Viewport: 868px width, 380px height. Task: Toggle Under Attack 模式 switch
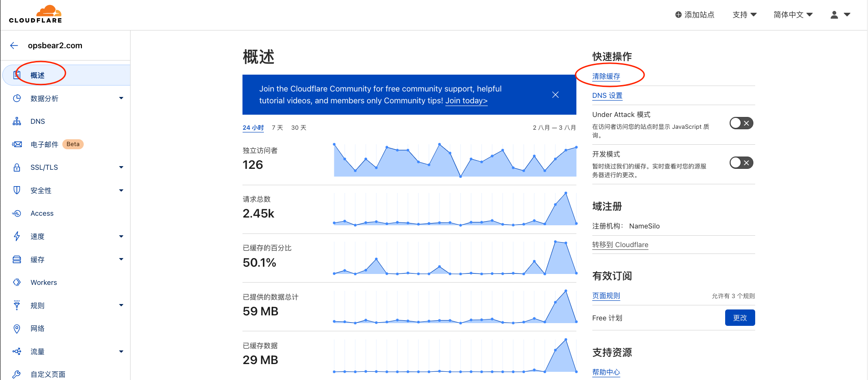tap(742, 123)
